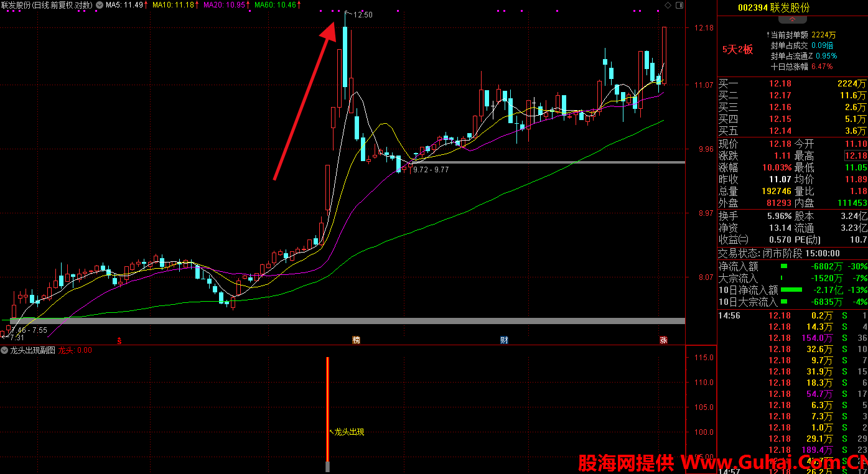868x474 pixels.
Task: Toggle the side panel layout icon
Action: (679, 5)
